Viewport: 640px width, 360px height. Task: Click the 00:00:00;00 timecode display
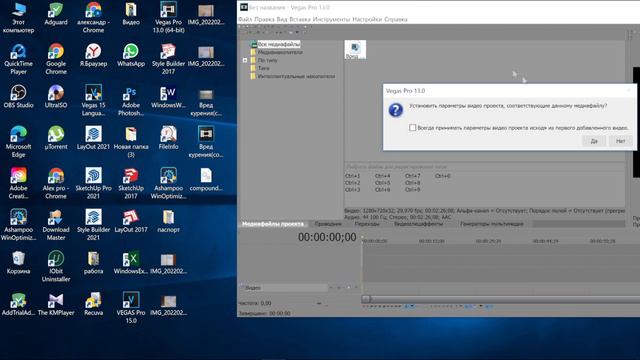(327, 237)
